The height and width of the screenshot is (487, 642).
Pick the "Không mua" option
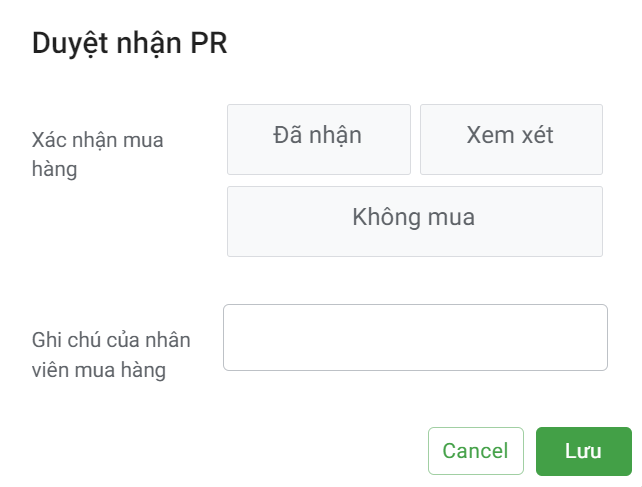coord(414,221)
